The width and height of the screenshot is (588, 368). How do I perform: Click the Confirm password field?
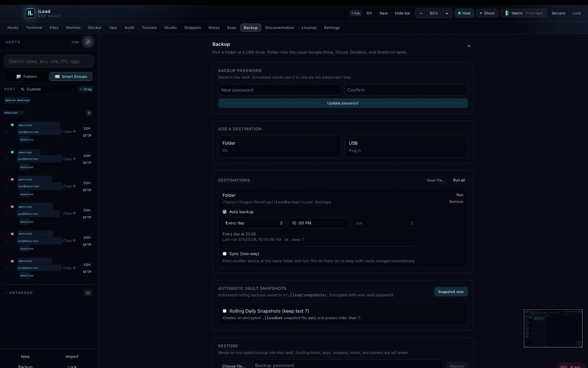(x=406, y=90)
